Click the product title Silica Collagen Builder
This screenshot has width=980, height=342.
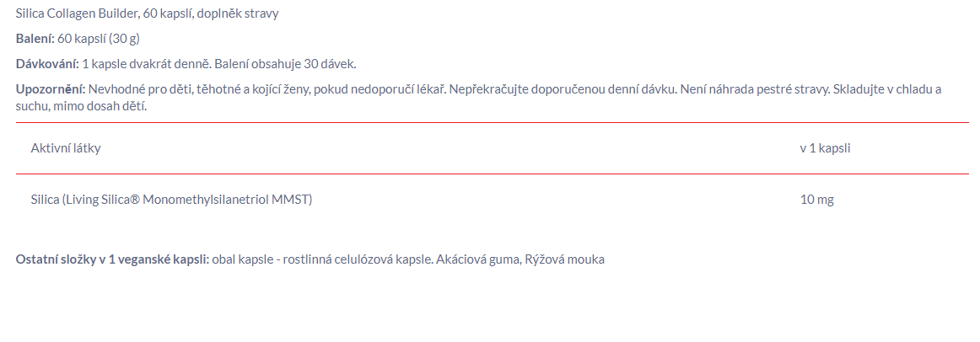coord(77,13)
